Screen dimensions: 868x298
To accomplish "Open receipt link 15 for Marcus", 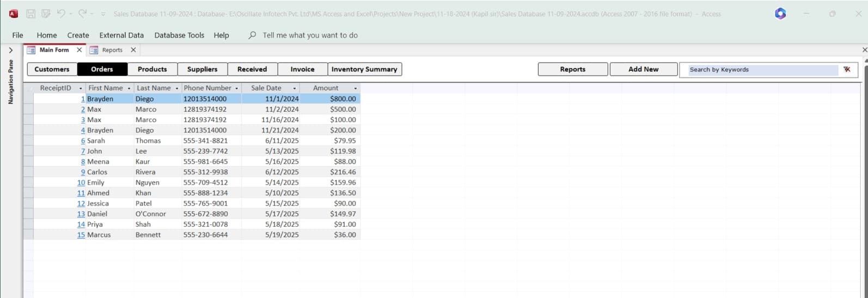I will (81, 235).
